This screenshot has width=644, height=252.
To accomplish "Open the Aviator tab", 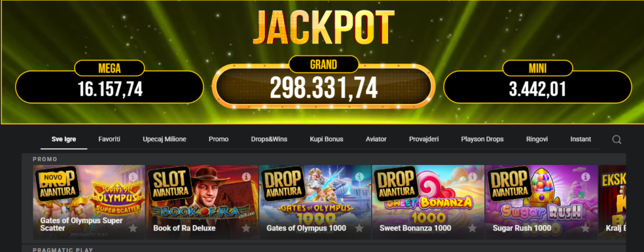I will [x=376, y=139].
